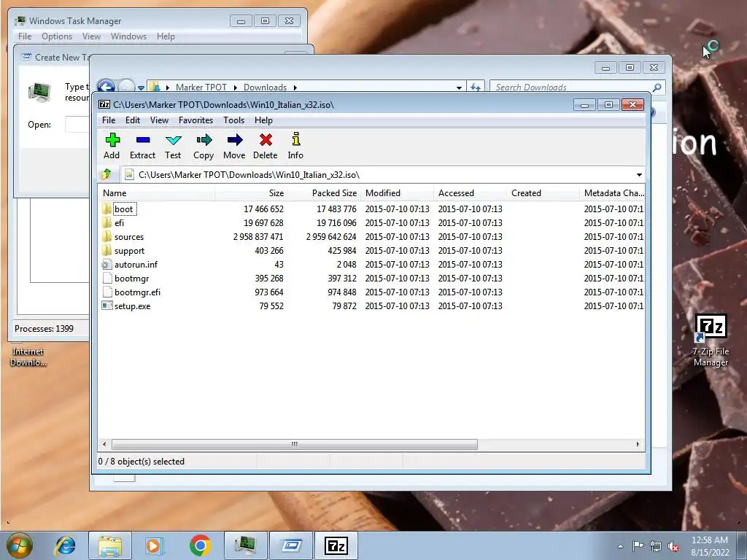Sort by Accessed column header
The image size is (747, 560).
[x=471, y=192]
